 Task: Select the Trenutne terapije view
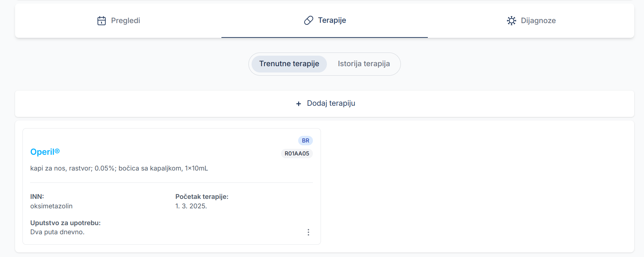tap(289, 64)
